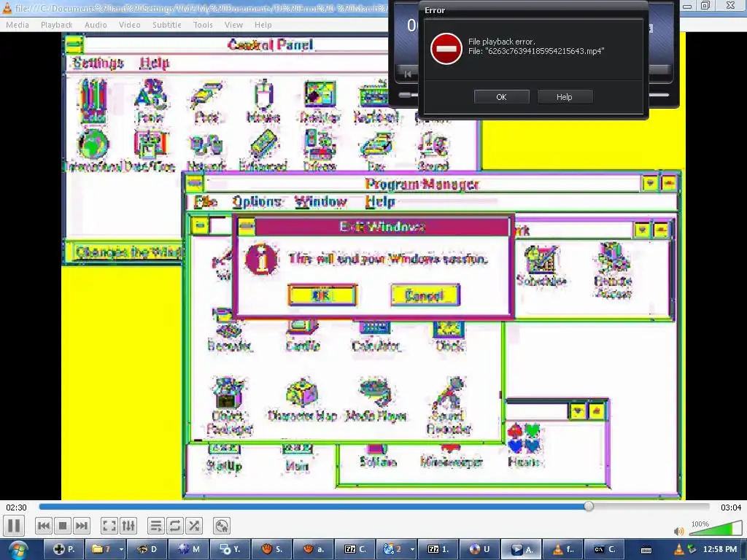This screenshot has height=560, width=747.
Task: Click Date/Time icon in Control Panel
Action: (150, 150)
